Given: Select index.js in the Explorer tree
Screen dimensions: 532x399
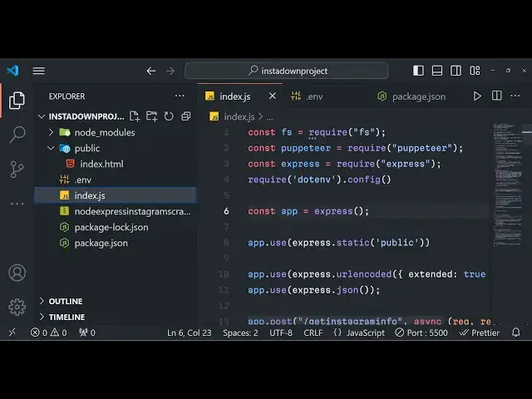Looking at the screenshot, I should (116, 195).
